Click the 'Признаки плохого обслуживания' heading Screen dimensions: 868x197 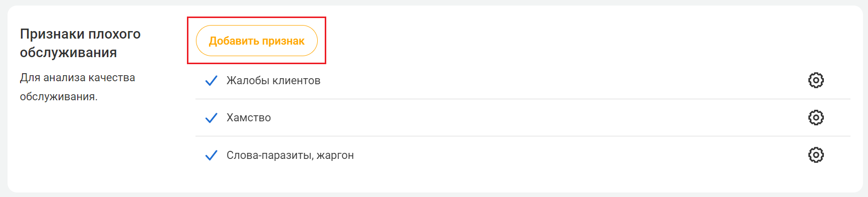[80, 43]
